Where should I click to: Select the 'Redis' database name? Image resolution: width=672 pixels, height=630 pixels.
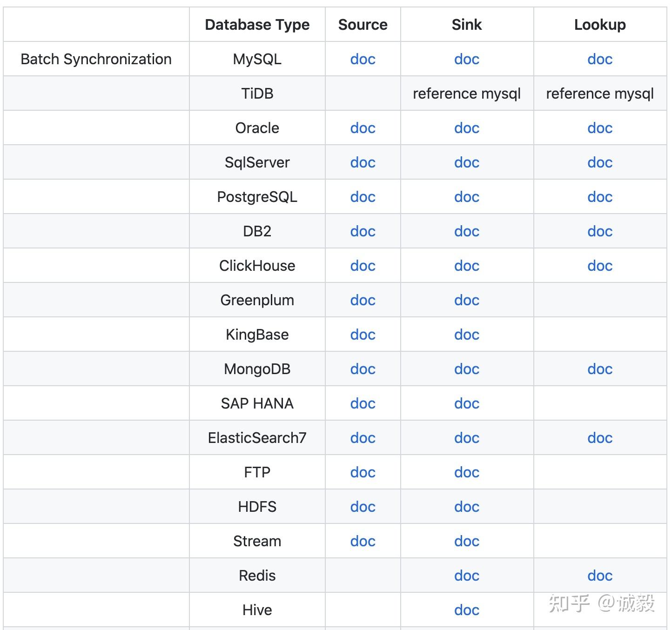pos(257,576)
